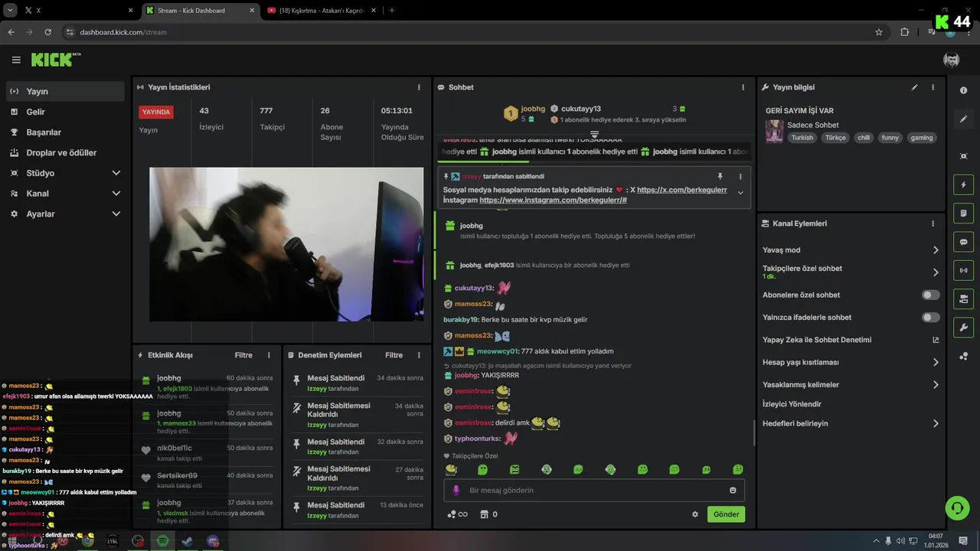Click the green headset support button
980x551 pixels.
coord(957,507)
